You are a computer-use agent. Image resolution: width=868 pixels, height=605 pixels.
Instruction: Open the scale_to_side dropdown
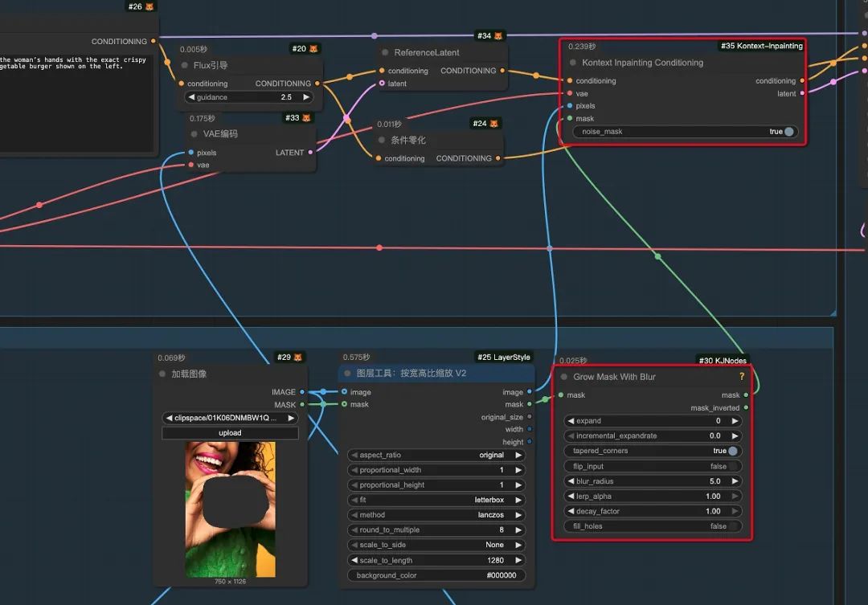click(x=436, y=545)
